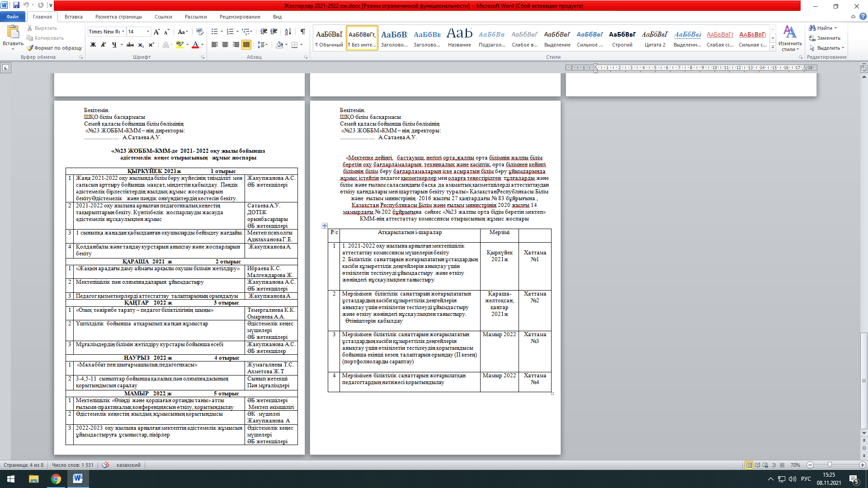Click the red font color button
868x488 pixels.
click(x=195, y=45)
